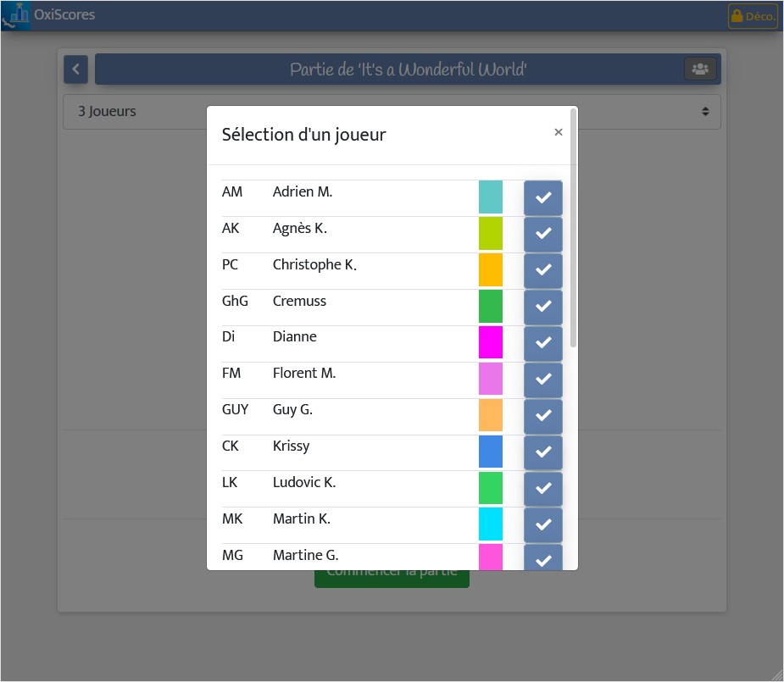The height and width of the screenshot is (682, 784).
Task: Select Adrien M. with his checkmark button
Action: 543,198
